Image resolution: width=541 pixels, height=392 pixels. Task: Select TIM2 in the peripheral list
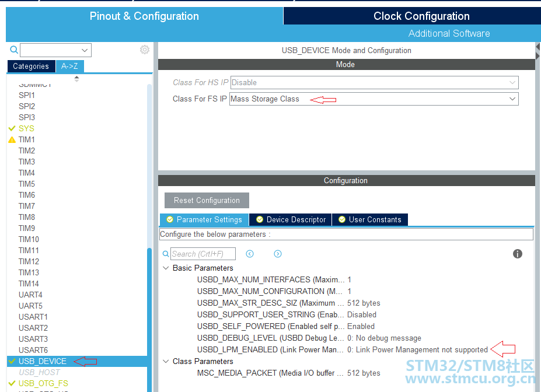pos(27,150)
